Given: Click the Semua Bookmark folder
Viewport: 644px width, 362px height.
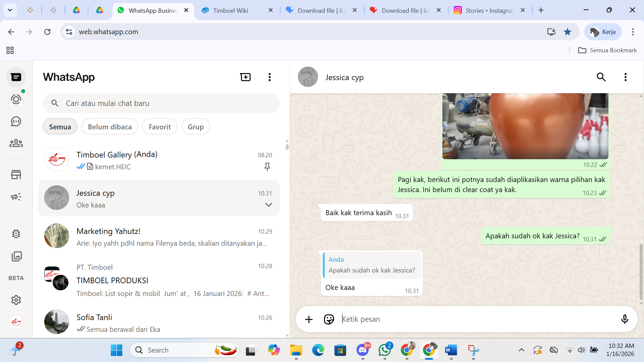Looking at the screenshot, I should (607, 50).
